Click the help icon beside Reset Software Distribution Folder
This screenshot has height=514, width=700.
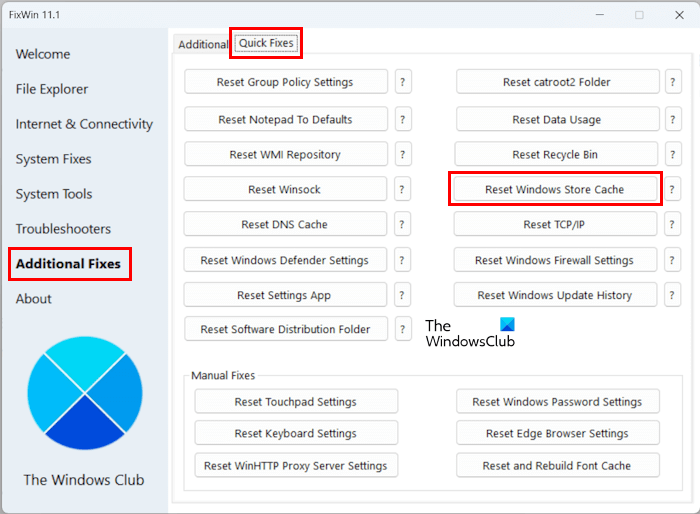(403, 329)
